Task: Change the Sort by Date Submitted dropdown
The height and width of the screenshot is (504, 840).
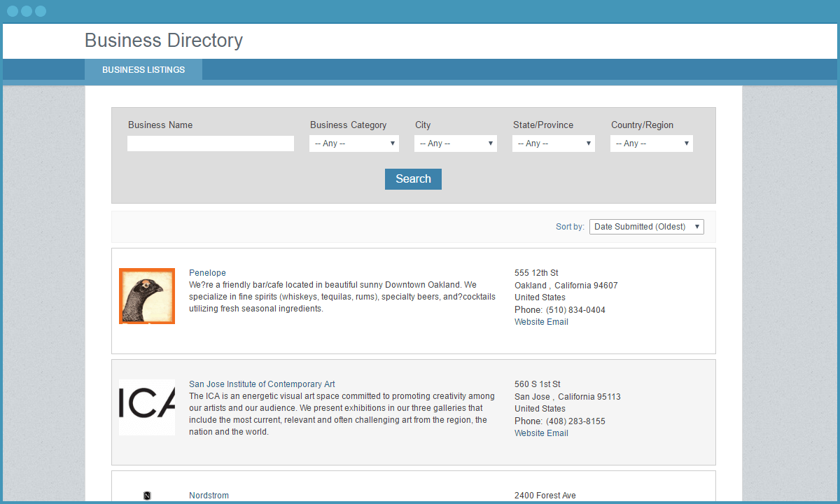Action: click(x=647, y=227)
